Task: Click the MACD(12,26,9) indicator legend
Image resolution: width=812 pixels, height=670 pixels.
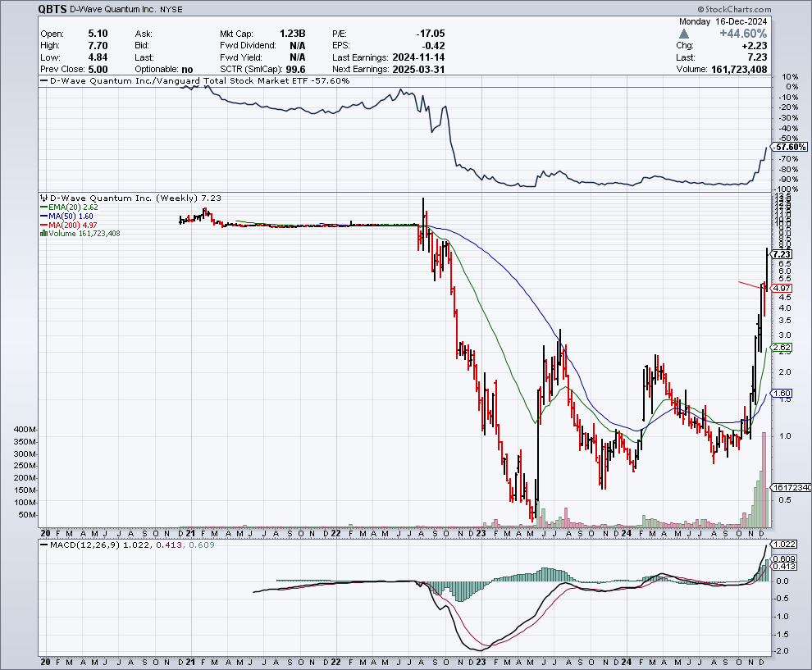Action: pos(127,545)
